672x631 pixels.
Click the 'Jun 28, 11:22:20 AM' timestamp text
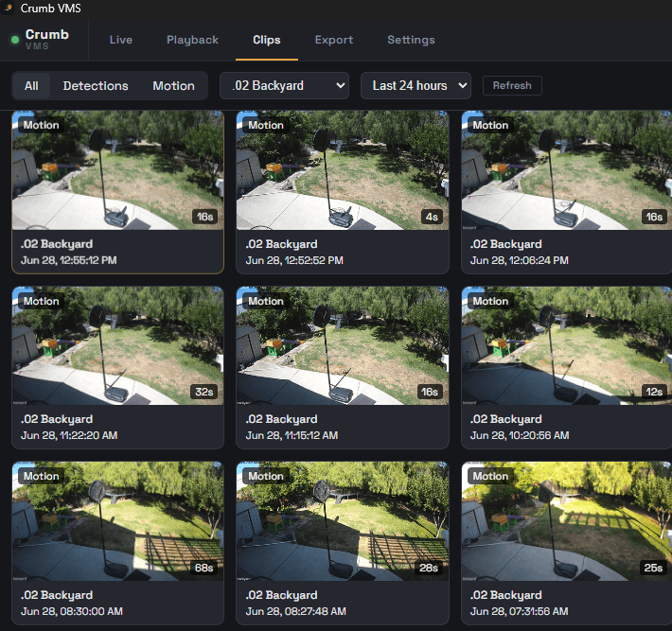tap(69, 435)
